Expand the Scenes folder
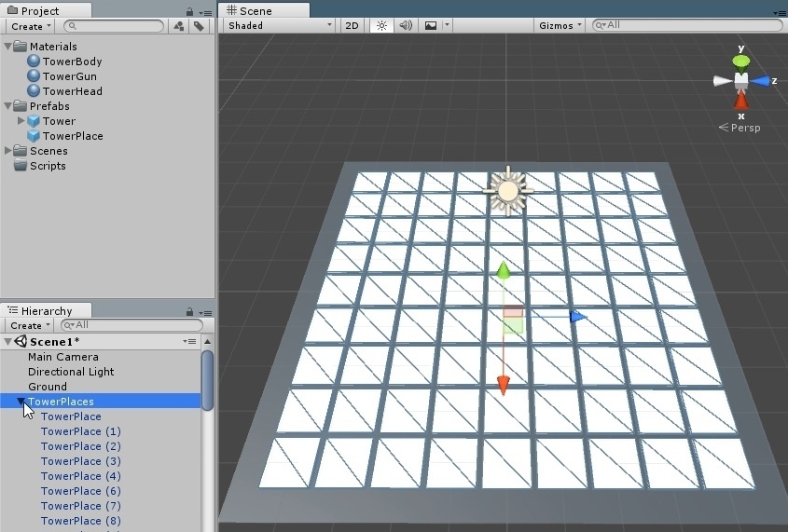This screenshot has height=532, width=788. [x=7, y=151]
